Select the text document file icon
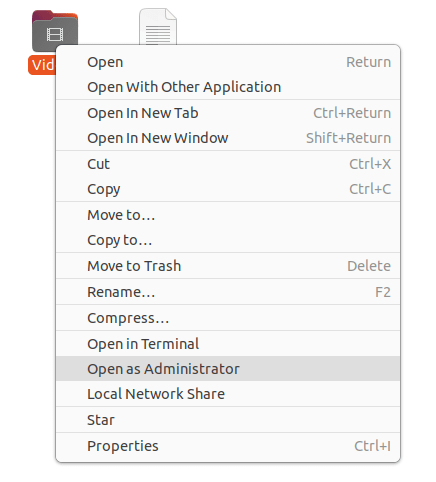The width and height of the screenshot is (436, 482). [158, 27]
